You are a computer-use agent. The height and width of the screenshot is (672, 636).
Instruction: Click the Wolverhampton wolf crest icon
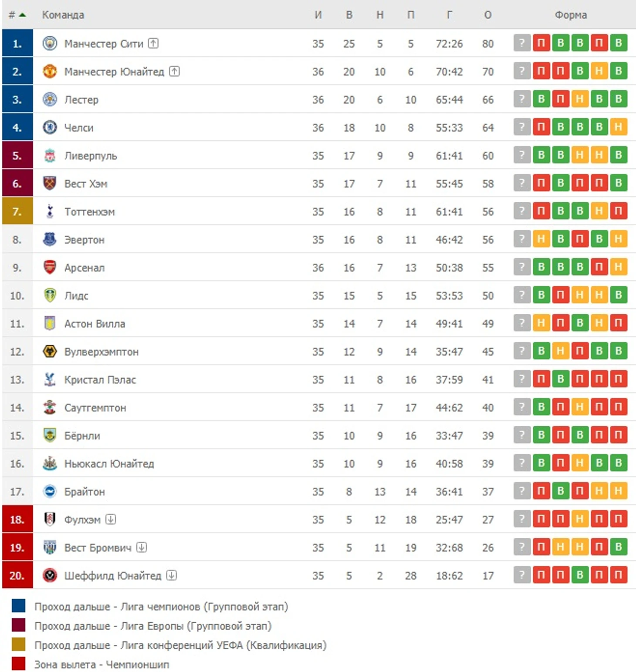tap(50, 351)
